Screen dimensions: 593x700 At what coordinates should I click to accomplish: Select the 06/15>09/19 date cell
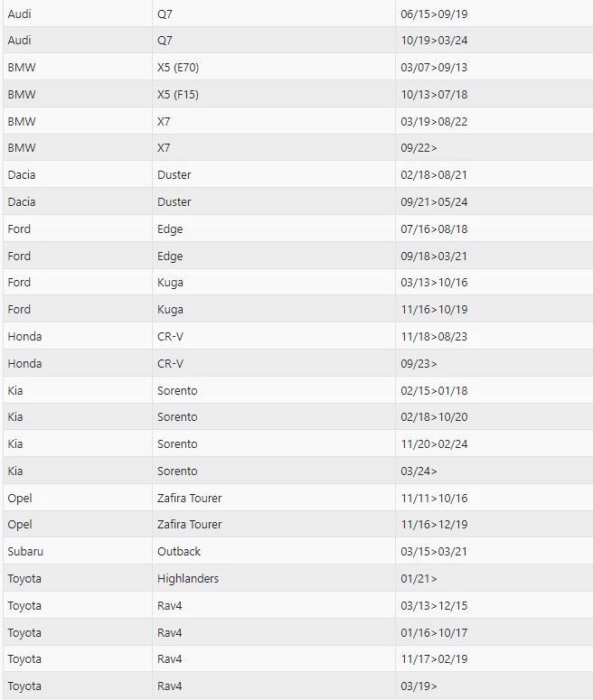point(434,14)
